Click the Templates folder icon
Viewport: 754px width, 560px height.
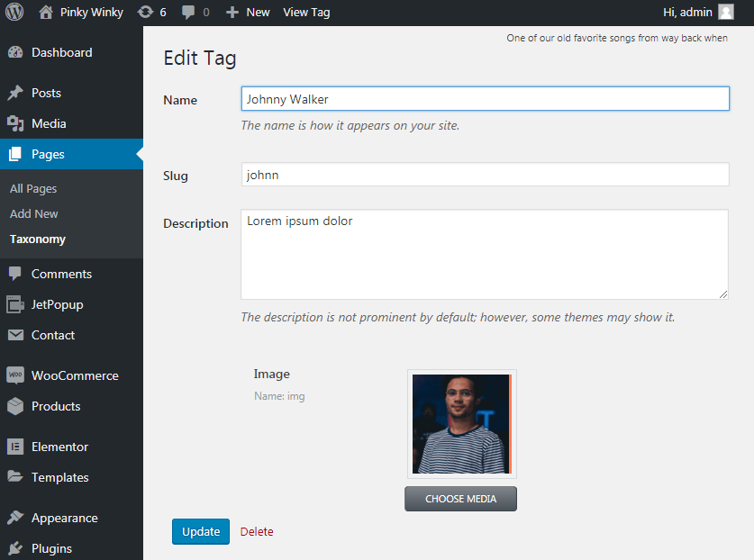pos(15,477)
